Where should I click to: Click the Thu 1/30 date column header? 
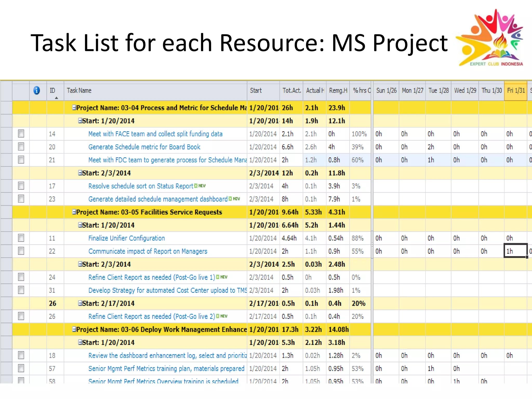coord(491,91)
